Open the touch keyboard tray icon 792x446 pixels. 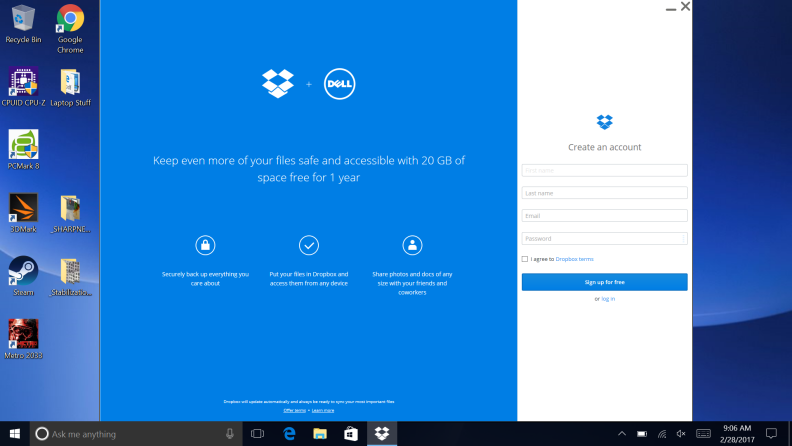pyautogui.click(x=703, y=434)
